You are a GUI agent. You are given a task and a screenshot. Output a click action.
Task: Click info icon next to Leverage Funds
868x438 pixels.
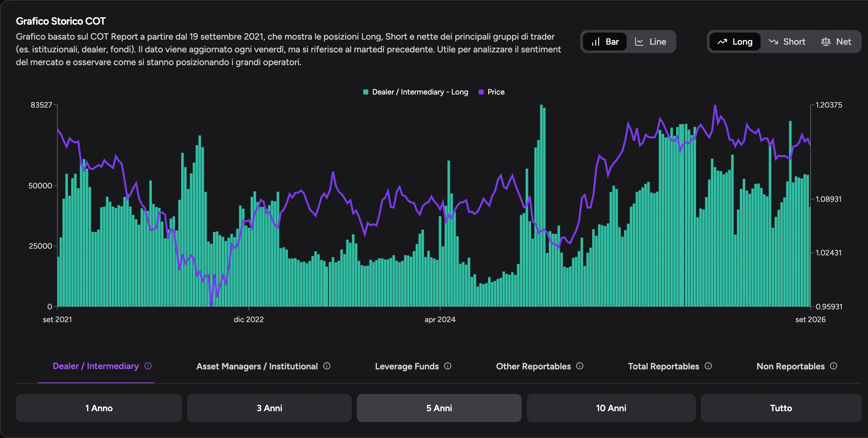[447, 366]
